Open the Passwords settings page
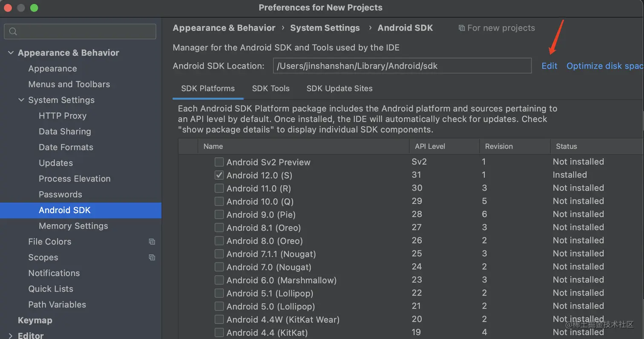 60,194
